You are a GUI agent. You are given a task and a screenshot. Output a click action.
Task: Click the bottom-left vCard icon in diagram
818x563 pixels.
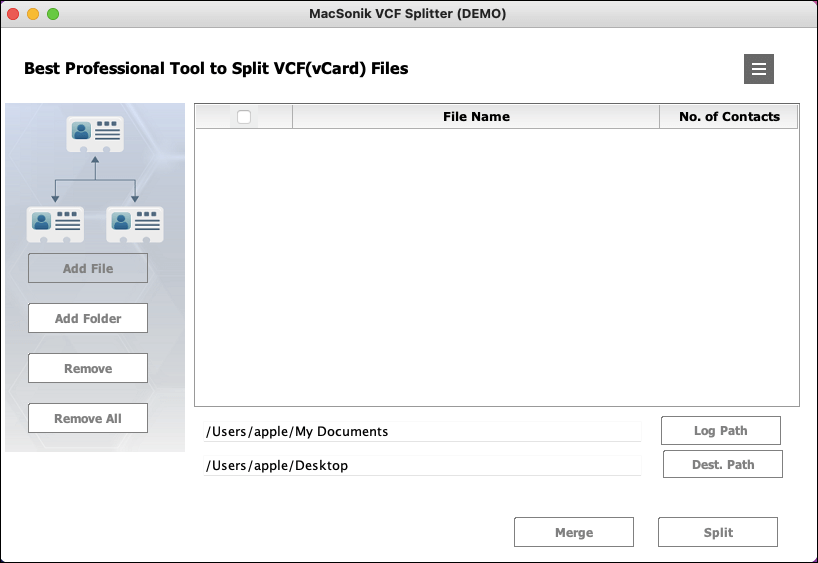click(x=55, y=224)
